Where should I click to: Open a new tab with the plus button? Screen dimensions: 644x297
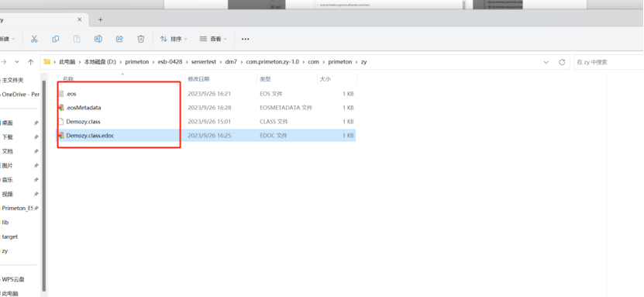(100, 19)
